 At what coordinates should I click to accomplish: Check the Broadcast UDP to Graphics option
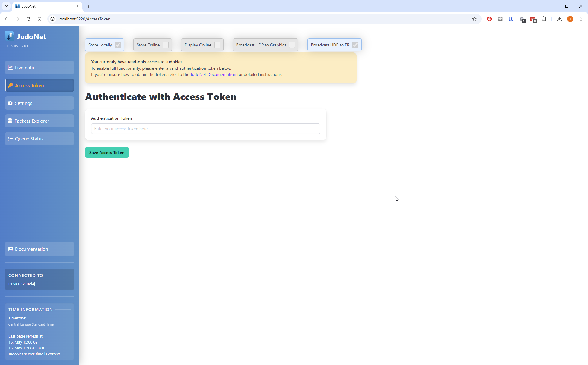[x=292, y=45]
